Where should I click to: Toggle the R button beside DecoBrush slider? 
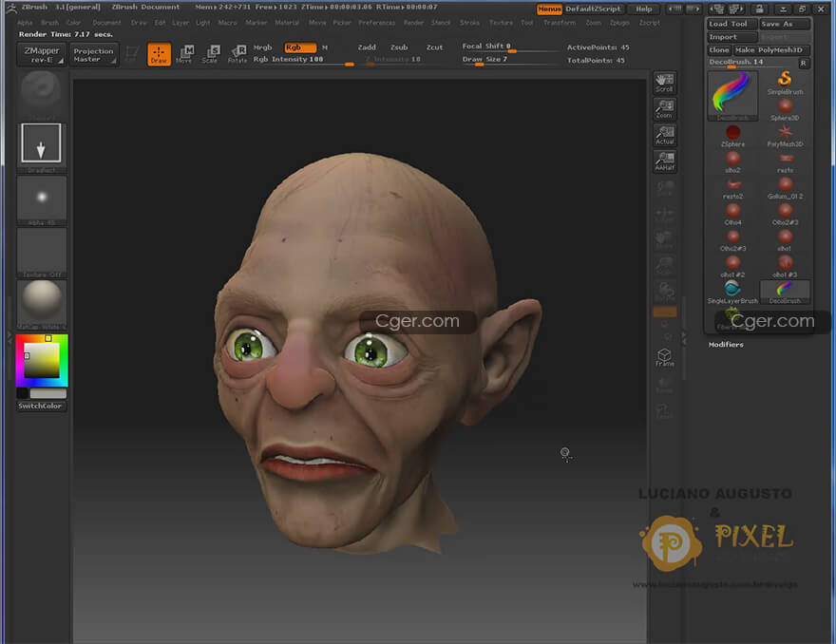[804, 63]
